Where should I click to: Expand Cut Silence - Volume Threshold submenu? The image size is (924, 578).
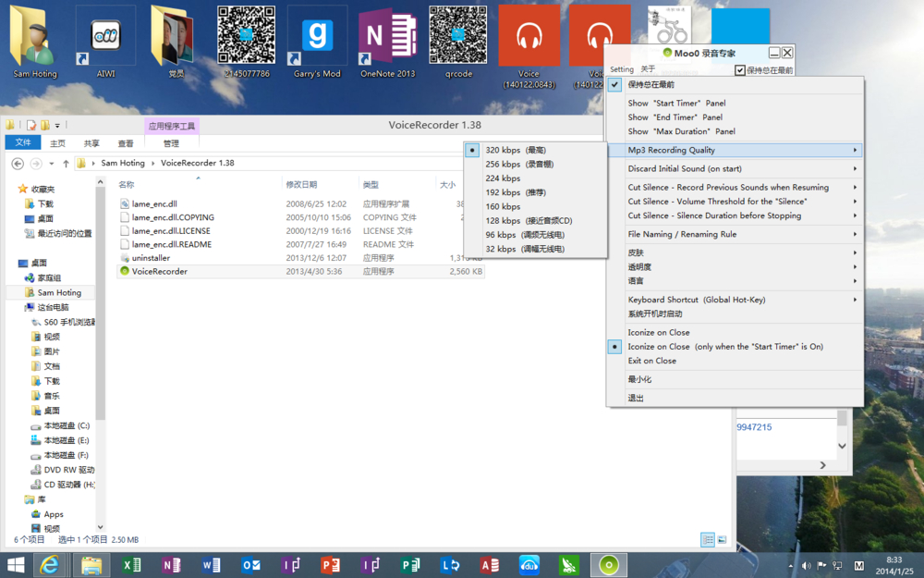click(x=736, y=201)
